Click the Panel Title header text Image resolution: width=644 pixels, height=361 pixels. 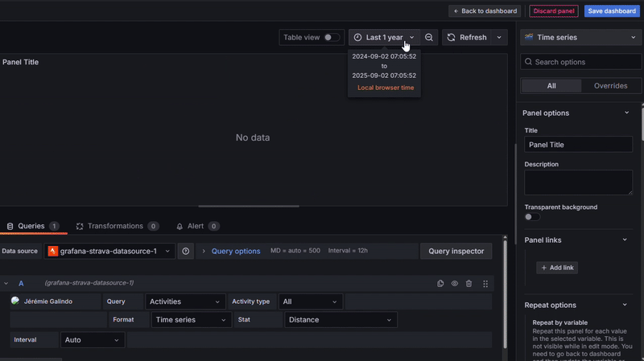click(21, 62)
